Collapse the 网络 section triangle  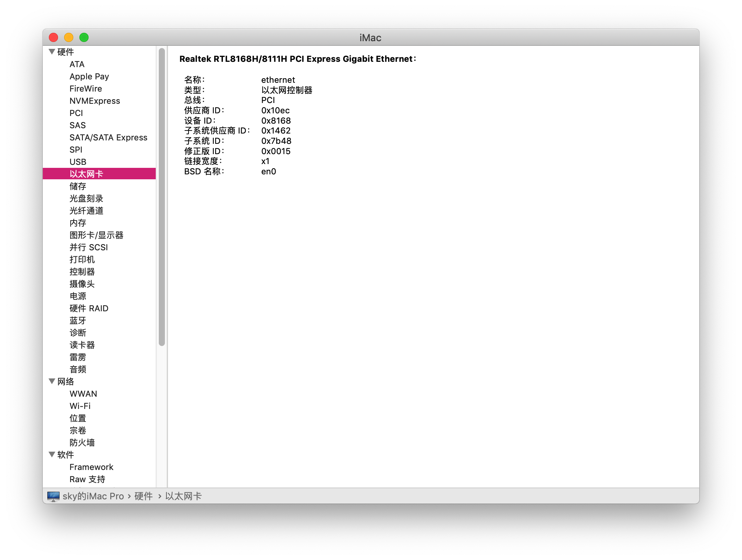click(52, 381)
